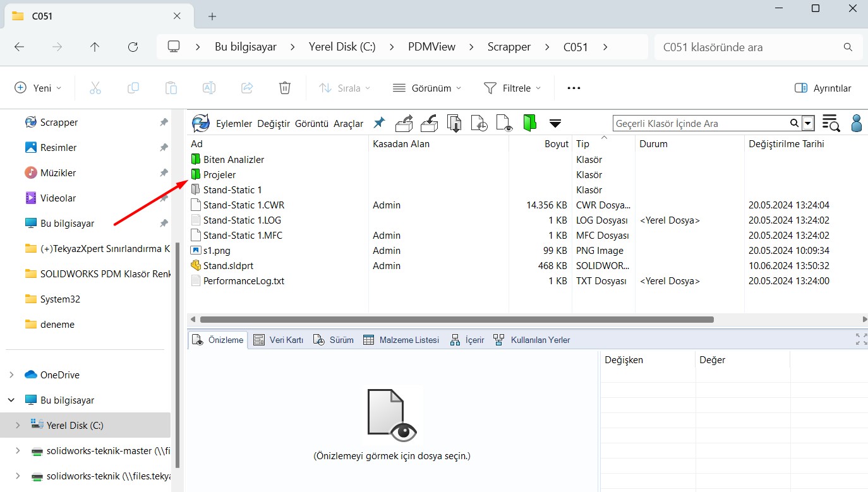Screen dimensions: 868x492
Task: Click the This PC monitor icon in address bar
Action: click(174, 47)
